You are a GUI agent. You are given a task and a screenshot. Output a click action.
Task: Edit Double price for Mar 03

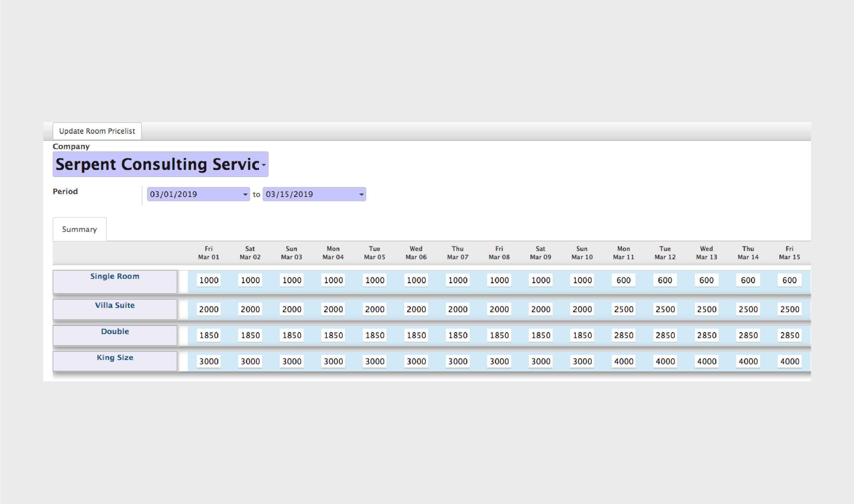coord(292,335)
